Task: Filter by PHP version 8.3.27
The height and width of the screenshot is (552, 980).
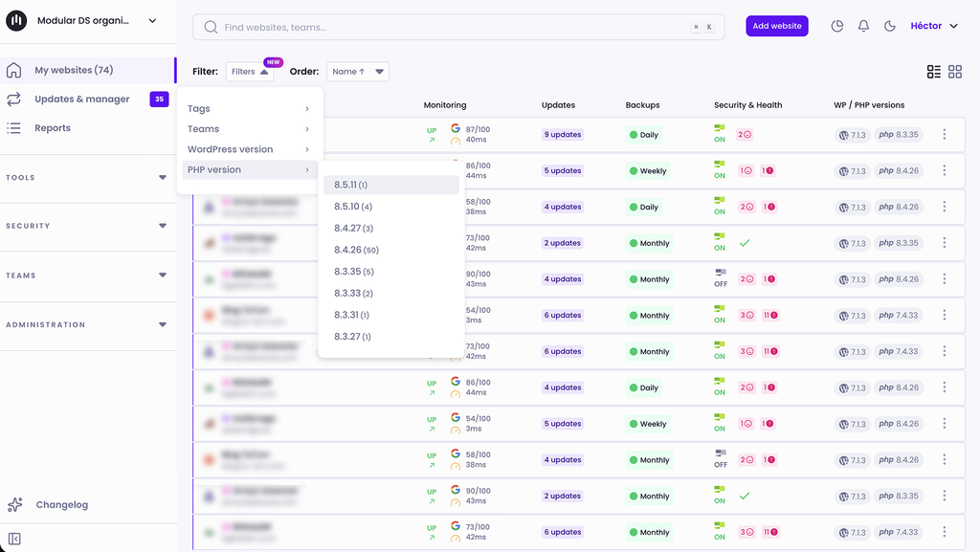Action: tap(391, 337)
